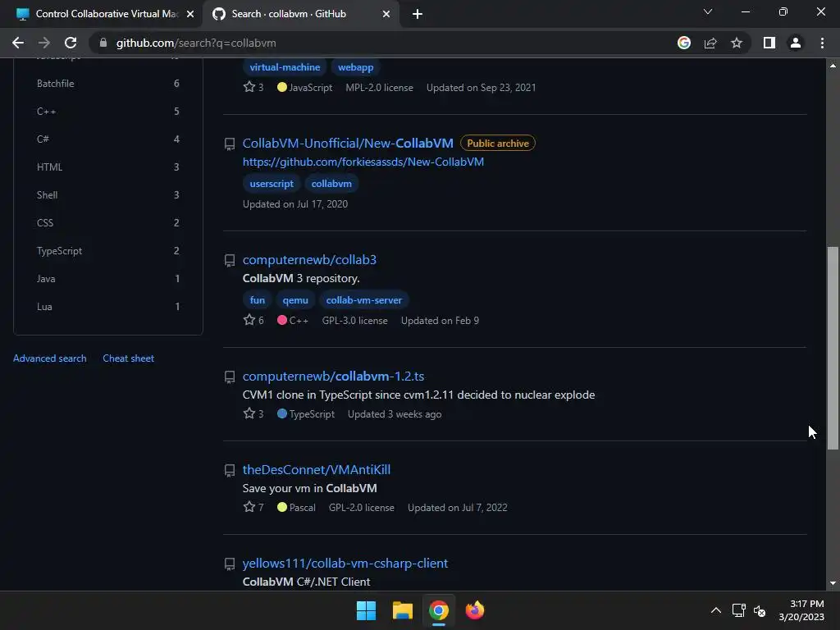Reload the GitHub search page
The image size is (840, 630).
tap(71, 43)
